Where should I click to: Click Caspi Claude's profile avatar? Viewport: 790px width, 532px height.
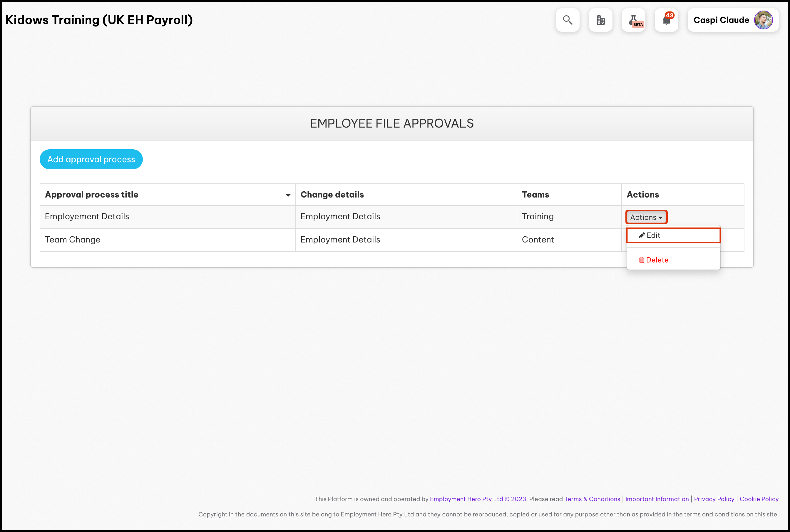[763, 20]
